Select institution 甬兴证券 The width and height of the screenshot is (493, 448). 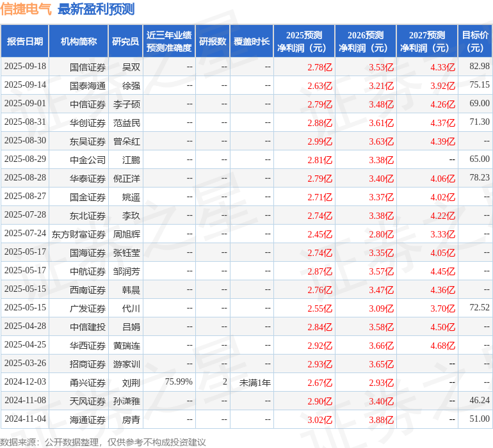coord(88,383)
